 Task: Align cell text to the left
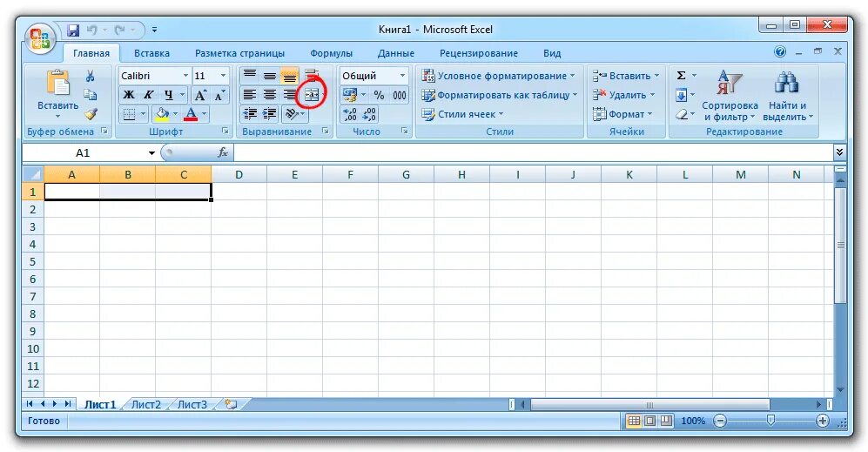250,95
